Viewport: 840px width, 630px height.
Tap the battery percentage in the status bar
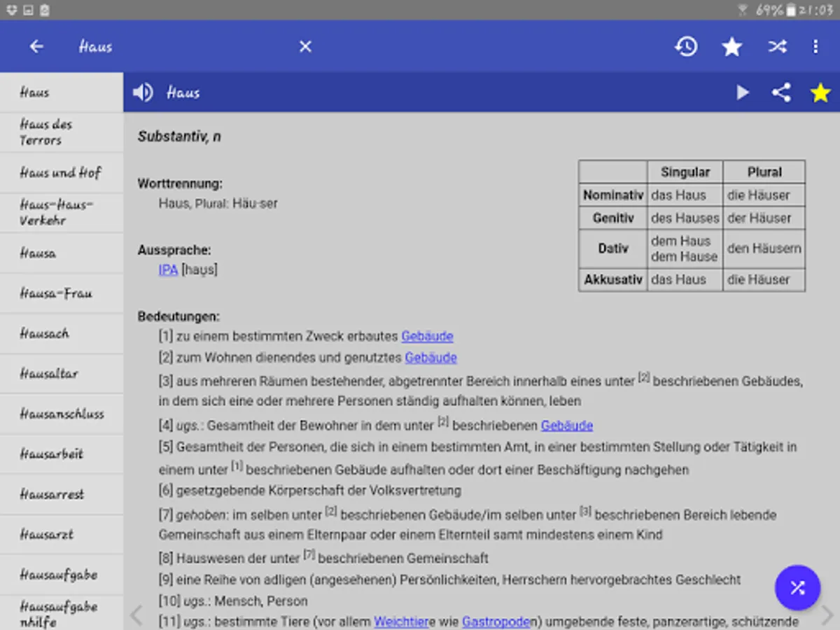coord(769,10)
